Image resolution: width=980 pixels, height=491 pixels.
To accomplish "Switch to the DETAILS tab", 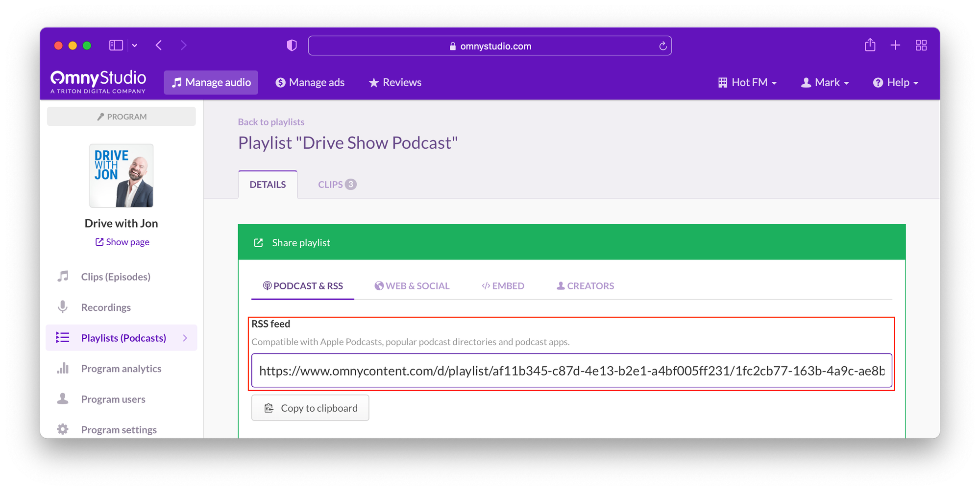I will (268, 185).
